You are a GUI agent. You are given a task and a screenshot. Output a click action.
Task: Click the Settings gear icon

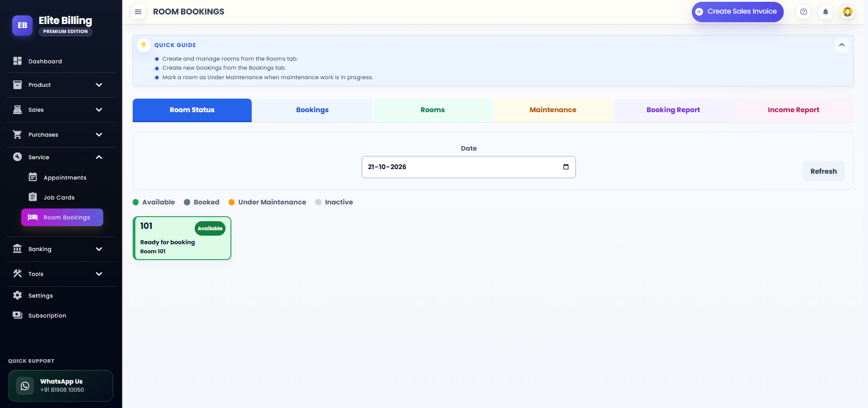(17, 295)
